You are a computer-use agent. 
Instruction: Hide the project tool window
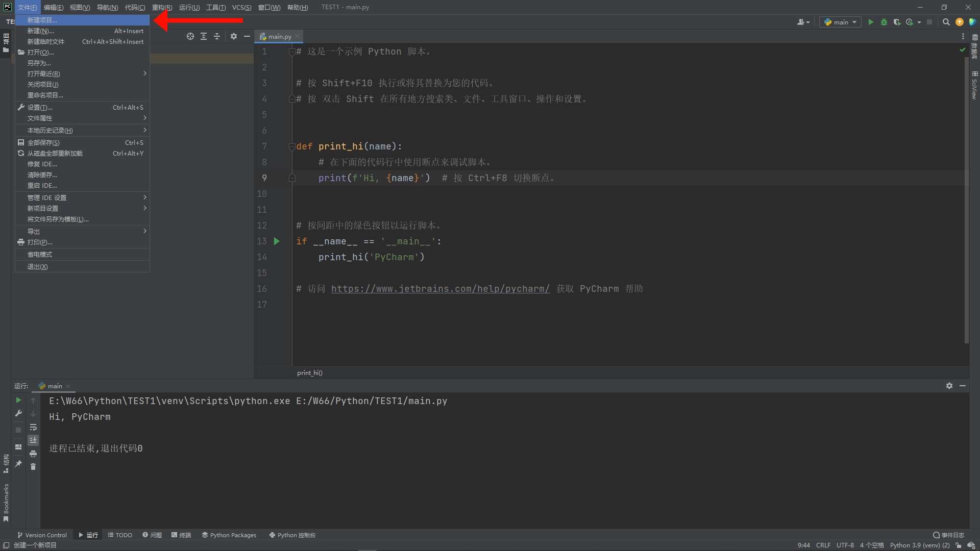pos(247,36)
